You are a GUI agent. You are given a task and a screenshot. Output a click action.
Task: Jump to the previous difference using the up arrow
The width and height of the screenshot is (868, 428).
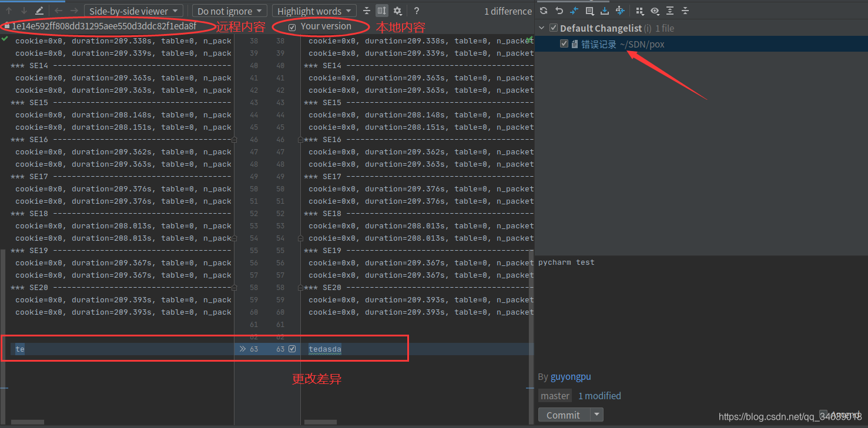[x=8, y=11]
